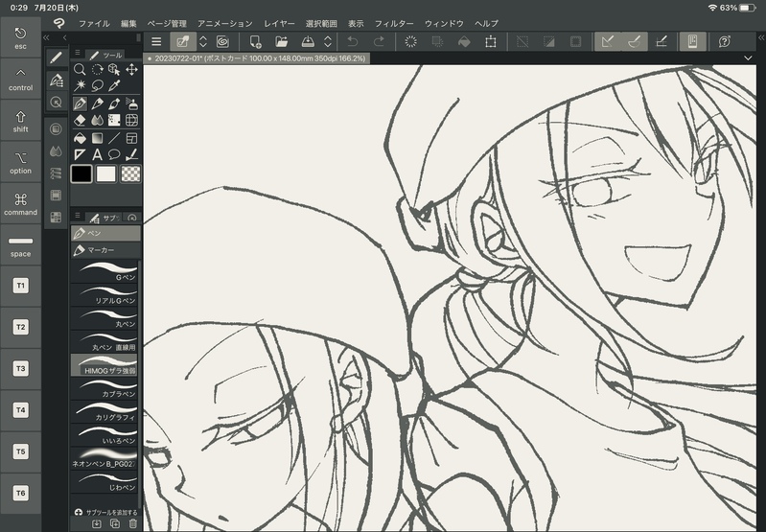Screen dimensions: 766x532
Task: Collapse left palette dock with double chevron
Action: click(46, 37)
